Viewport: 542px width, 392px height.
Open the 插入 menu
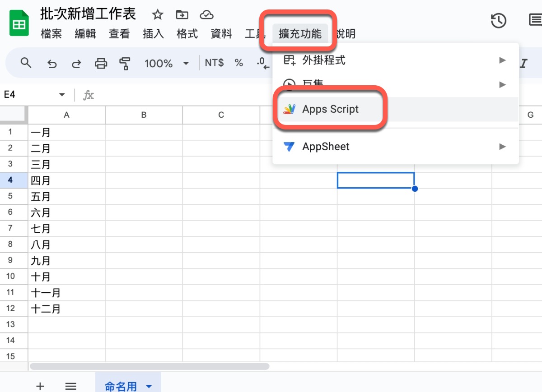(x=153, y=34)
